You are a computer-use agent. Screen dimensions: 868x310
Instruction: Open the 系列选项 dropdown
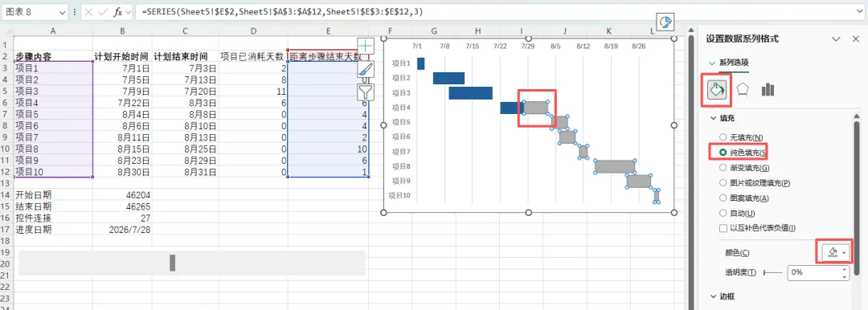[711, 63]
